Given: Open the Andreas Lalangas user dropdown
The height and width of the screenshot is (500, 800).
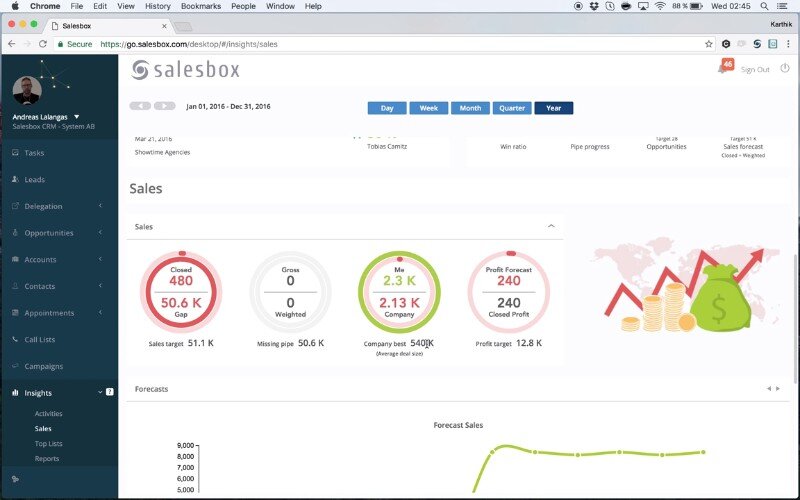Looking at the screenshot, I should (x=76, y=117).
